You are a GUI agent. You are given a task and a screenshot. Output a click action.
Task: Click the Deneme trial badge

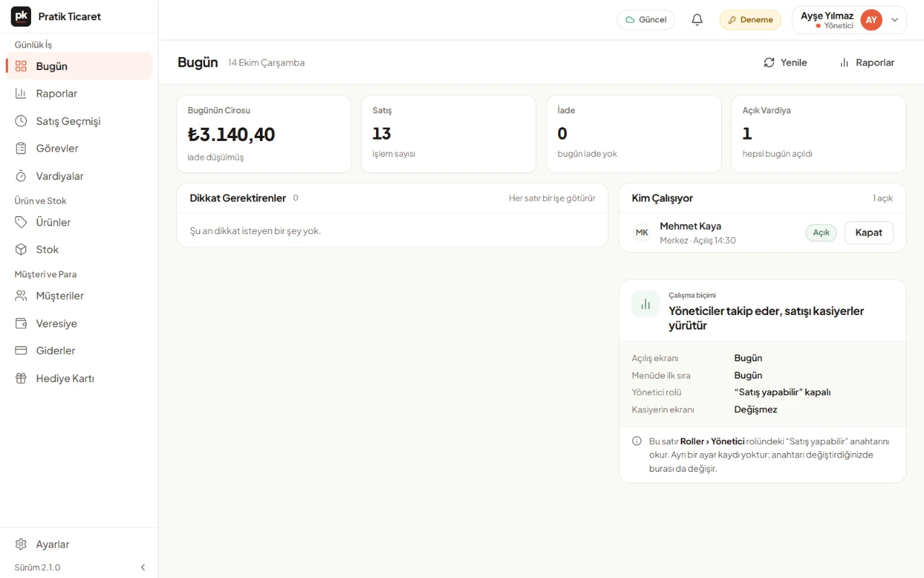750,20
